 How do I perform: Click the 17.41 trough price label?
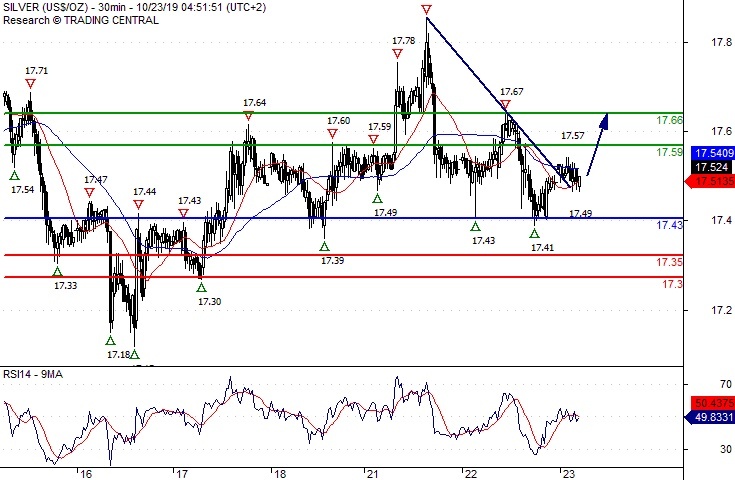point(542,248)
